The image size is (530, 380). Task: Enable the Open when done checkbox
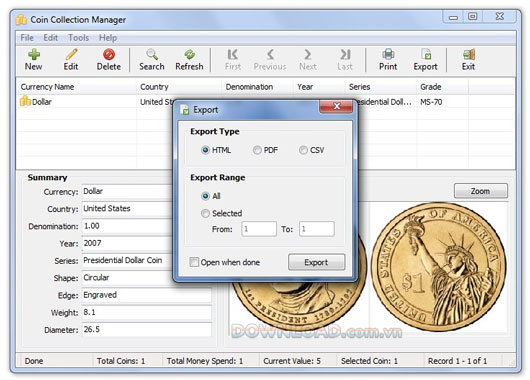point(194,262)
